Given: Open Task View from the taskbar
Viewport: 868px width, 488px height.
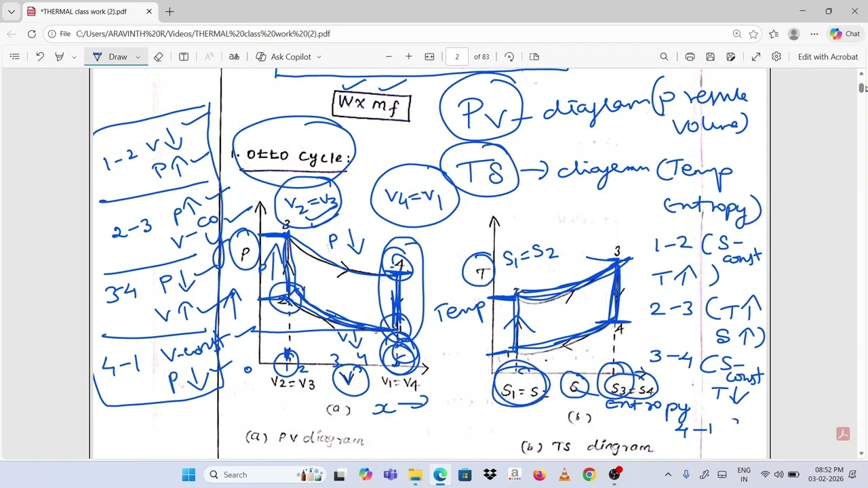Looking at the screenshot, I should click(x=340, y=474).
